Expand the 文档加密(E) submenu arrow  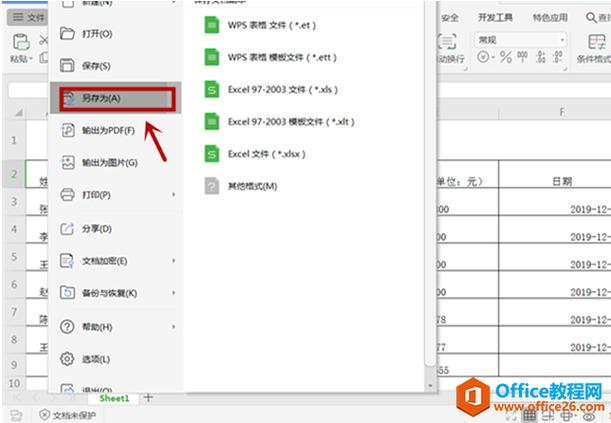[173, 260]
